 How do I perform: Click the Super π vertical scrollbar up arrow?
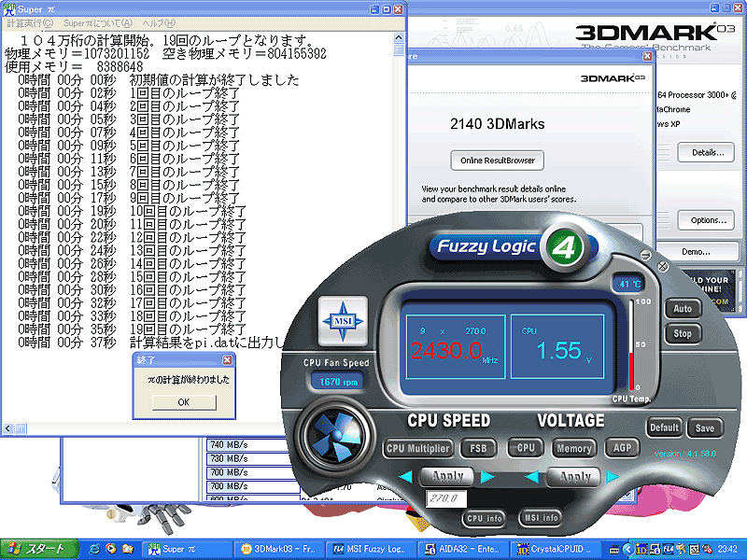[399, 37]
